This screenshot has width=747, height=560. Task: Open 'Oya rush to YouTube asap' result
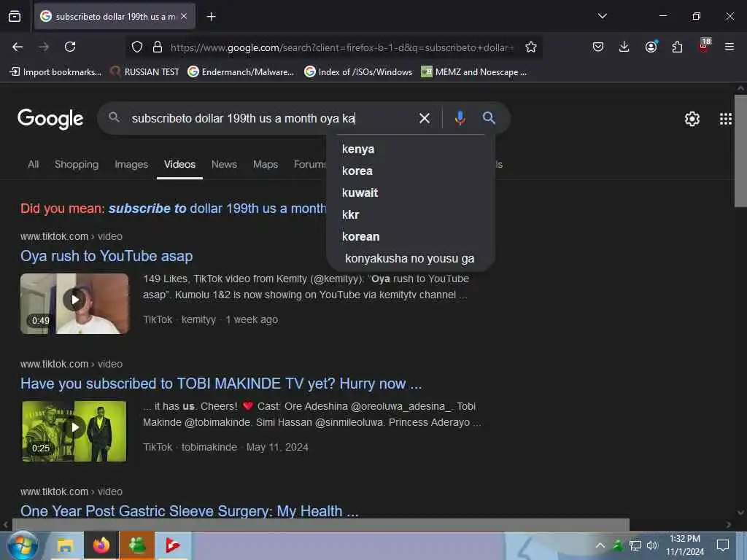(x=107, y=256)
